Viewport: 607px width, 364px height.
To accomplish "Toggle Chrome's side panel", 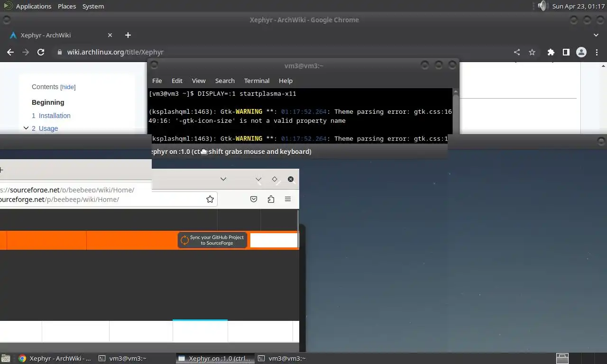I will tap(566, 52).
